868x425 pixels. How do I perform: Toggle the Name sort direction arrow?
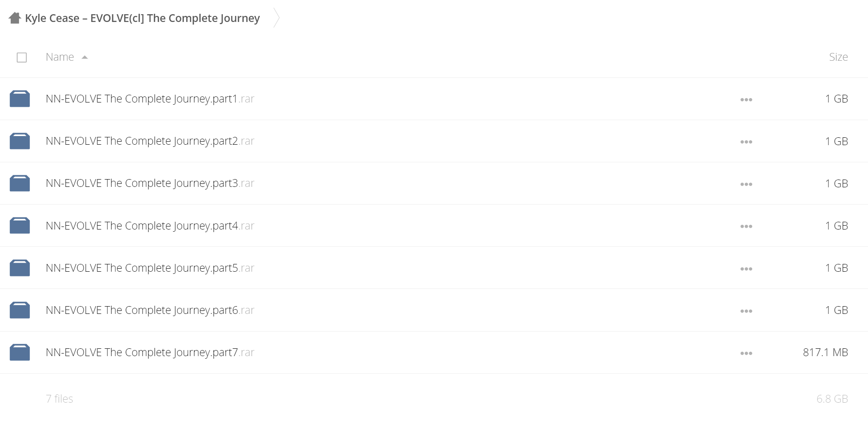(85, 57)
